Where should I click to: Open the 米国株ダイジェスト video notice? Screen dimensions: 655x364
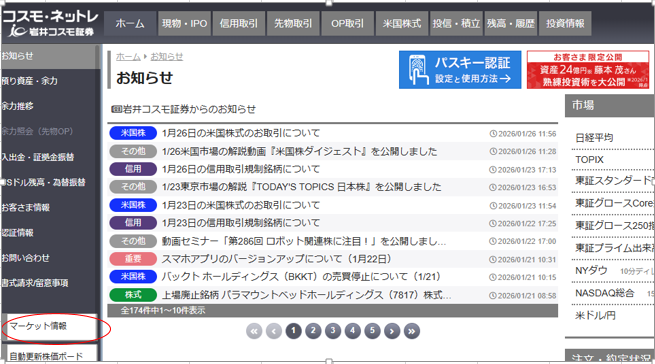(299, 151)
